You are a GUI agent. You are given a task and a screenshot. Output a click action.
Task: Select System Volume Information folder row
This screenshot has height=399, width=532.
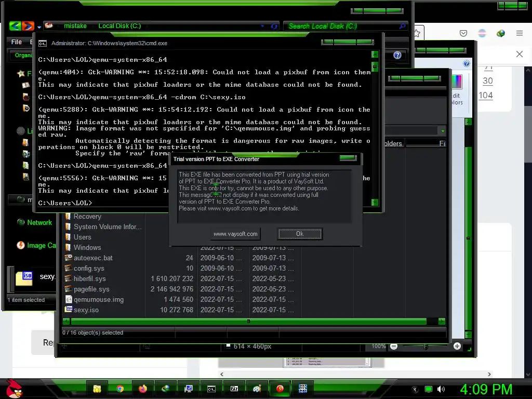[x=108, y=227]
